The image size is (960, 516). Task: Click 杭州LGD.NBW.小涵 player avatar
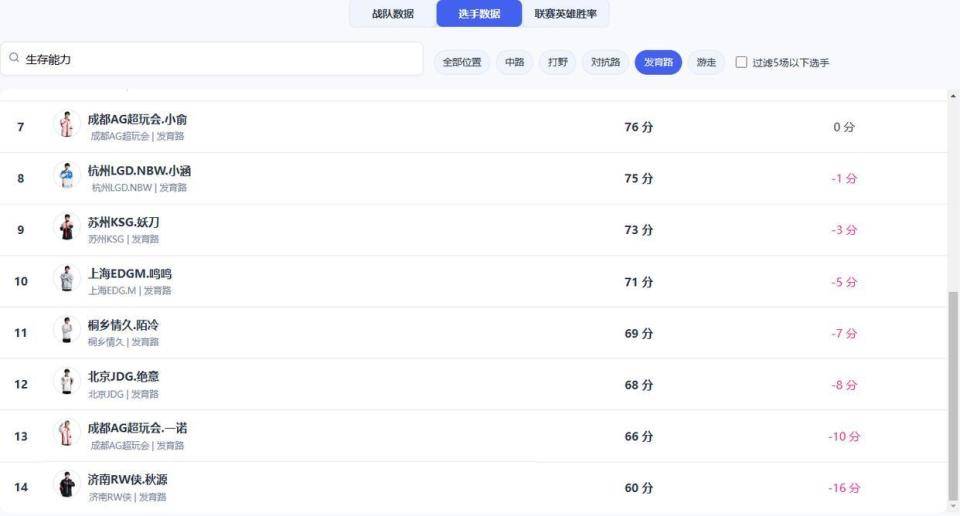pos(66,177)
